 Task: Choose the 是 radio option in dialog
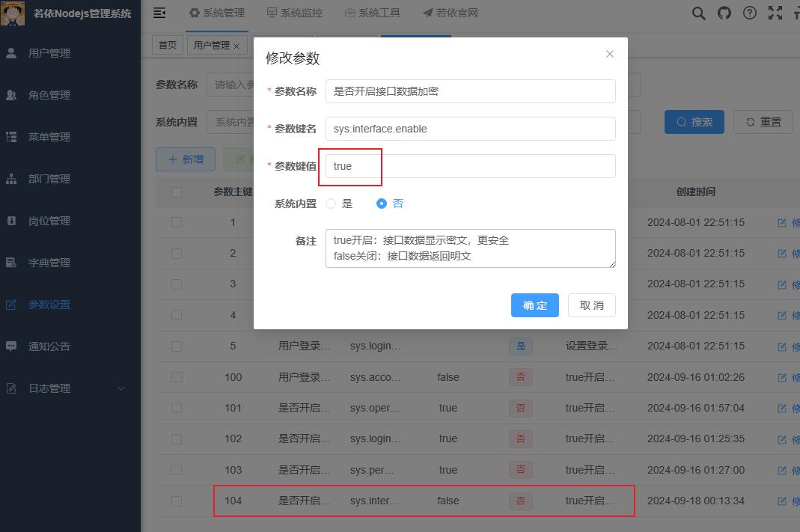(330, 202)
